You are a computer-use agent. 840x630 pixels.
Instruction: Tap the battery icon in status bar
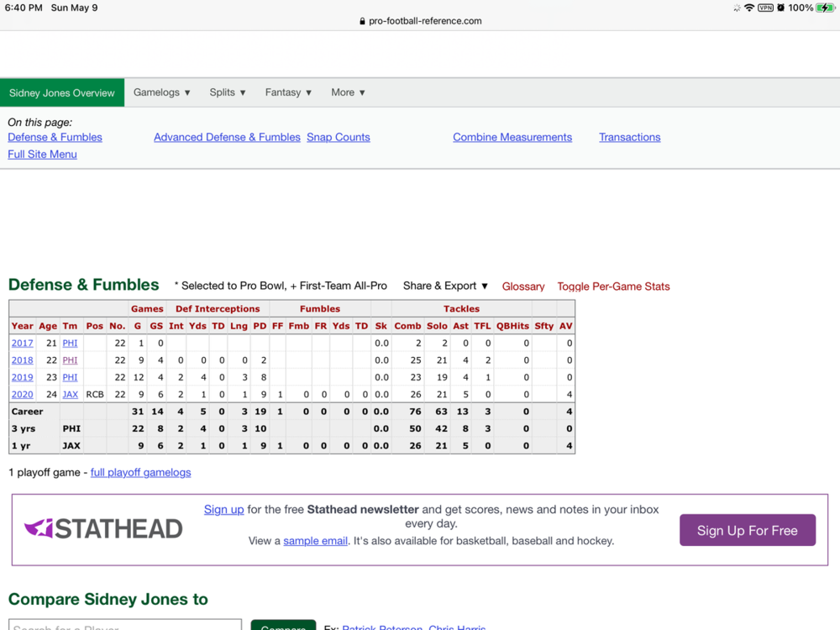coord(826,8)
